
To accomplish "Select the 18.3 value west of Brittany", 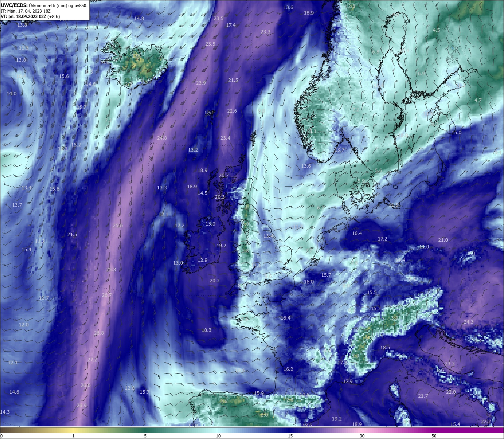I will click(x=206, y=330).
